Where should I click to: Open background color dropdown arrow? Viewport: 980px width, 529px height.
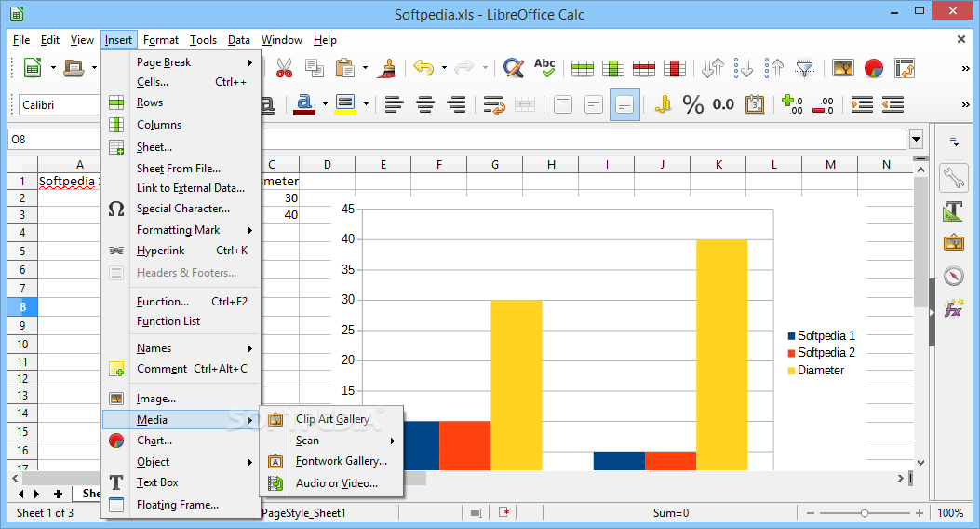[367, 104]
